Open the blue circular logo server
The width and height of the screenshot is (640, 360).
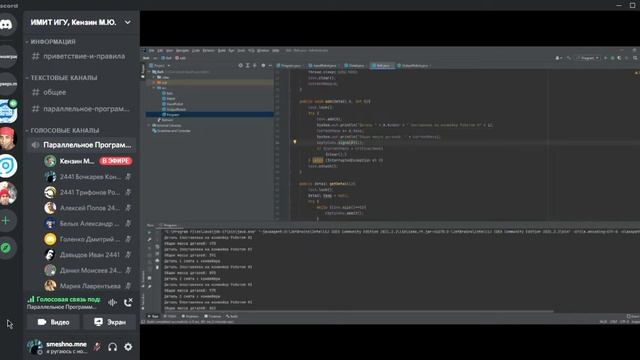pyautogui.click(x=8, y=166)
